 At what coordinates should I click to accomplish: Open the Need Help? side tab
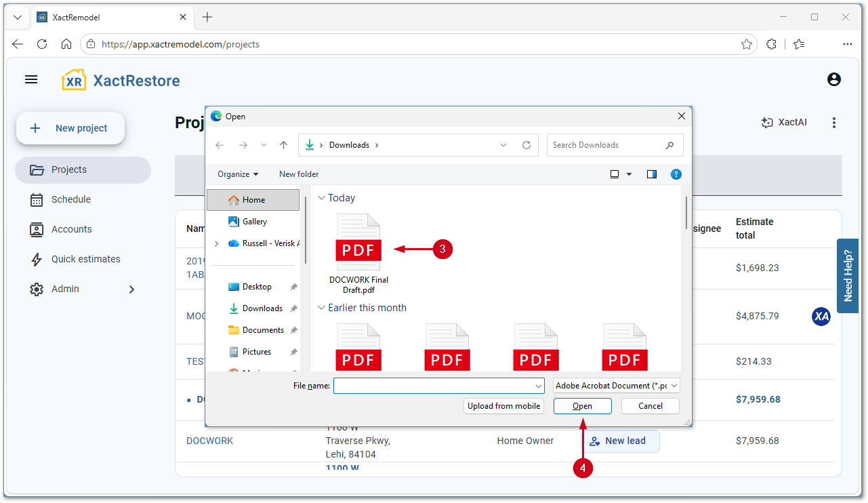(x=848, y=276)
